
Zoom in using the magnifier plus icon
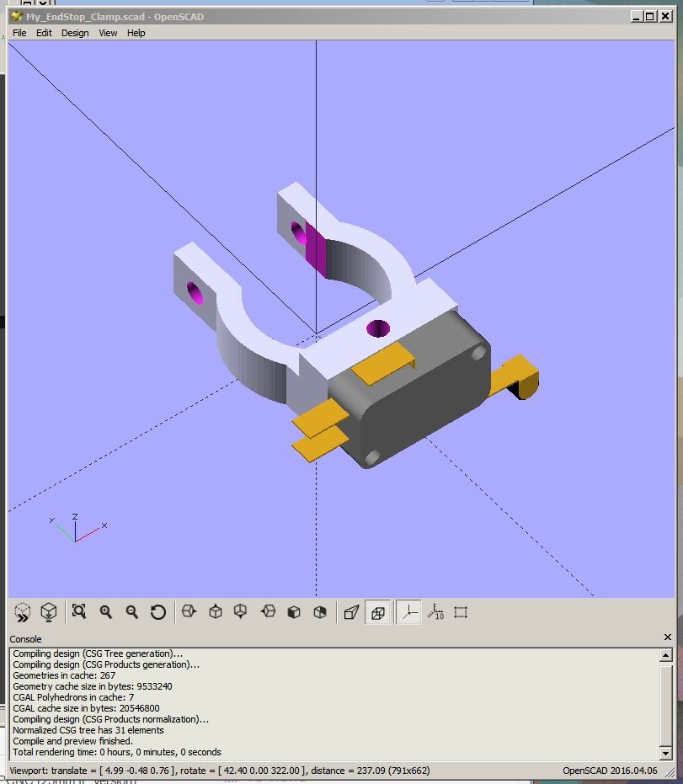[105, 612]
